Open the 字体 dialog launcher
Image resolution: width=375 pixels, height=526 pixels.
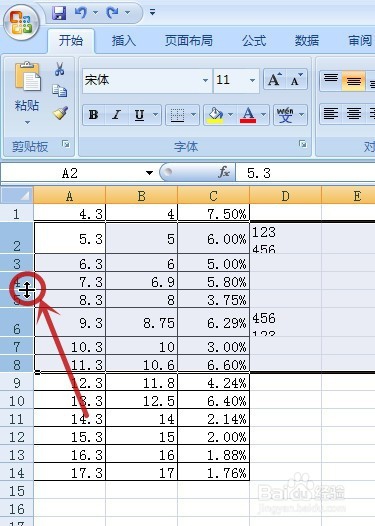pyautogui.click(x=303, y=144)
